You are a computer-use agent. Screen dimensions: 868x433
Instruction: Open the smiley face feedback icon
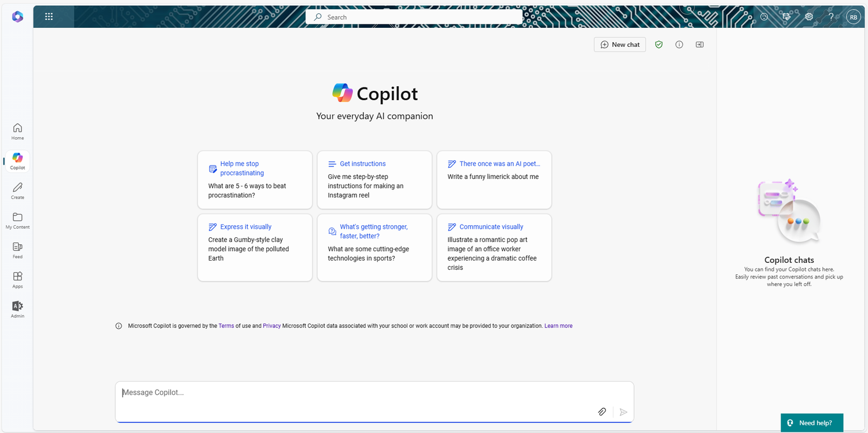click(x=764, y=17)
